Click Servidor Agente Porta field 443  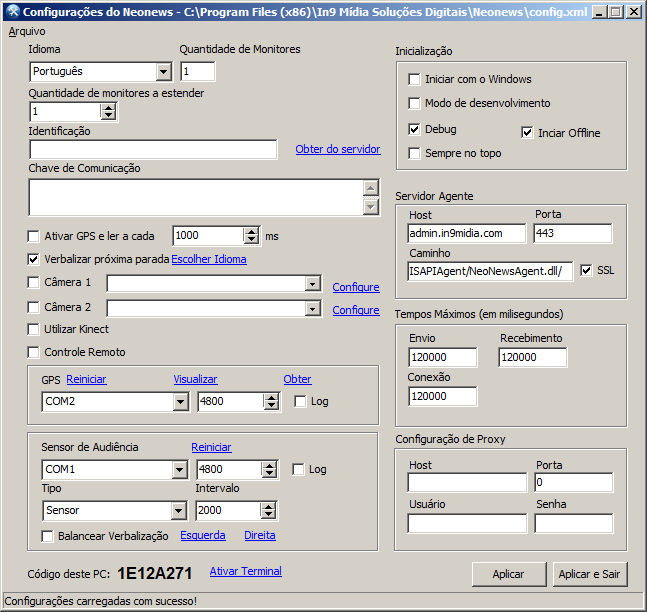tap(573, 234)
